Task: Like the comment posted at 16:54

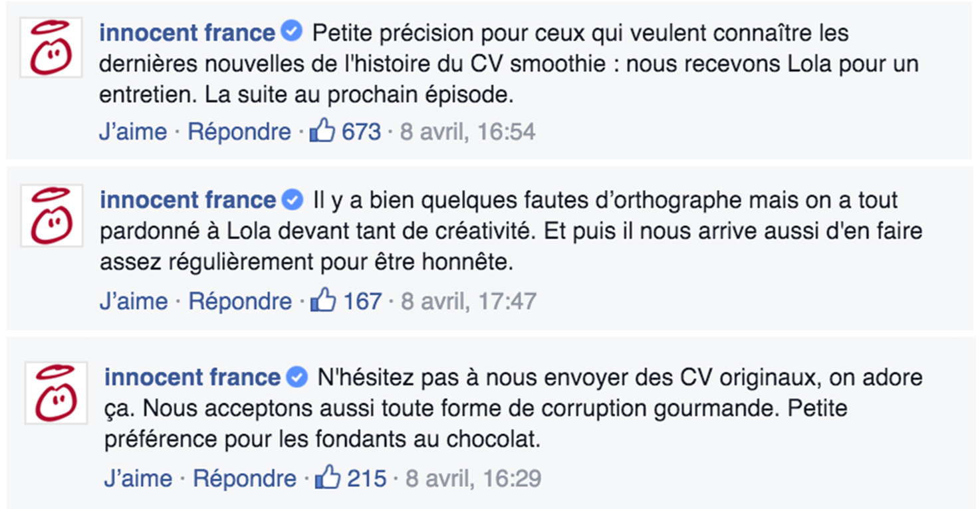Action: 133,132
